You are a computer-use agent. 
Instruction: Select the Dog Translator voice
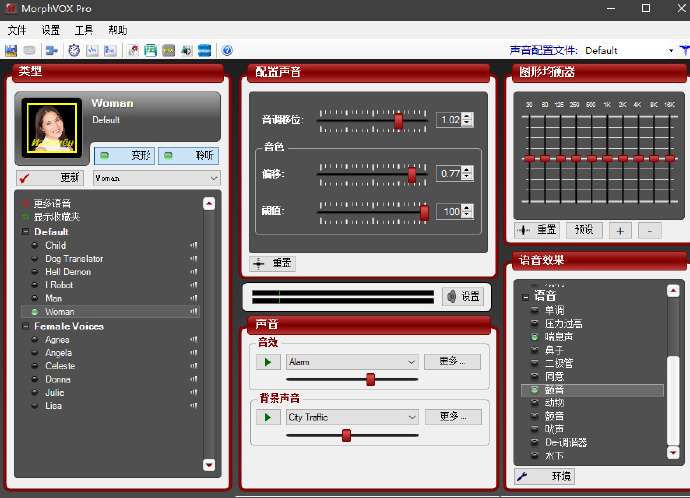coord(74,259)
